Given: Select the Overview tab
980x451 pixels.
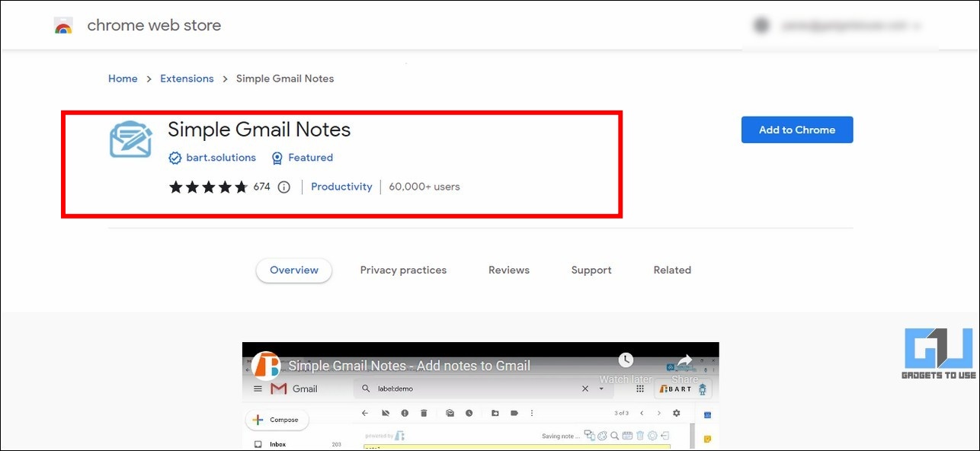Looking at the screenshot, I should click(294, 270).
